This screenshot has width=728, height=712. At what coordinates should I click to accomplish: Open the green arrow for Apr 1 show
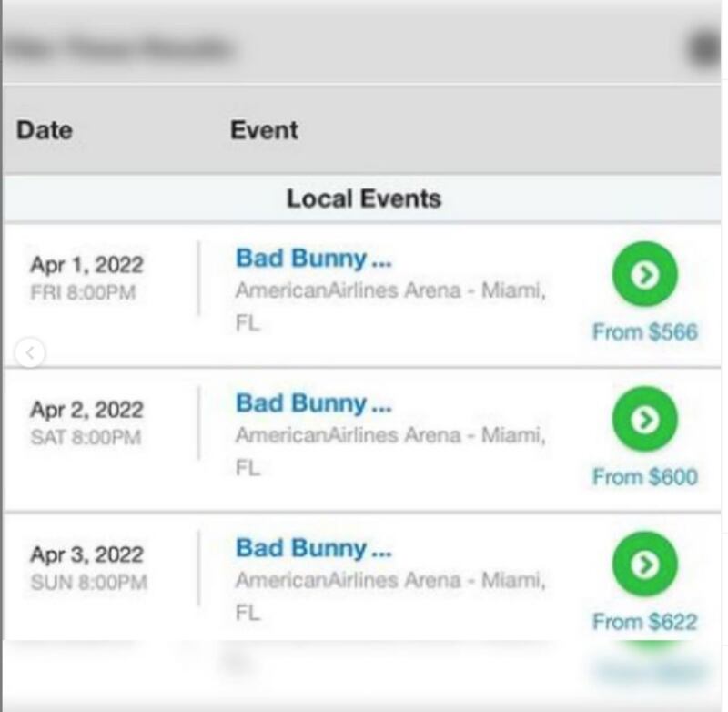pos(644,274)
